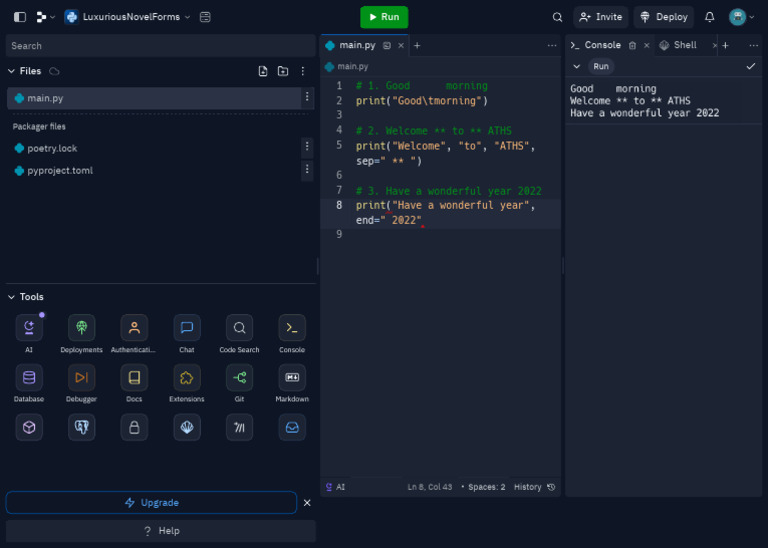Launch the Database tool
This screenshot has width=768, height=548.
(x=29, y=377)
